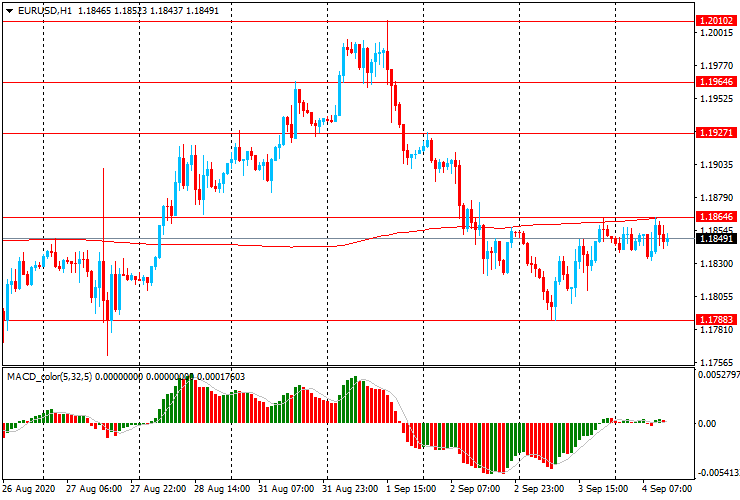Viewport: 740px width, 500px height.
Task: Click the 1.18055 price scale value
Action: click(x=716, y=297)
